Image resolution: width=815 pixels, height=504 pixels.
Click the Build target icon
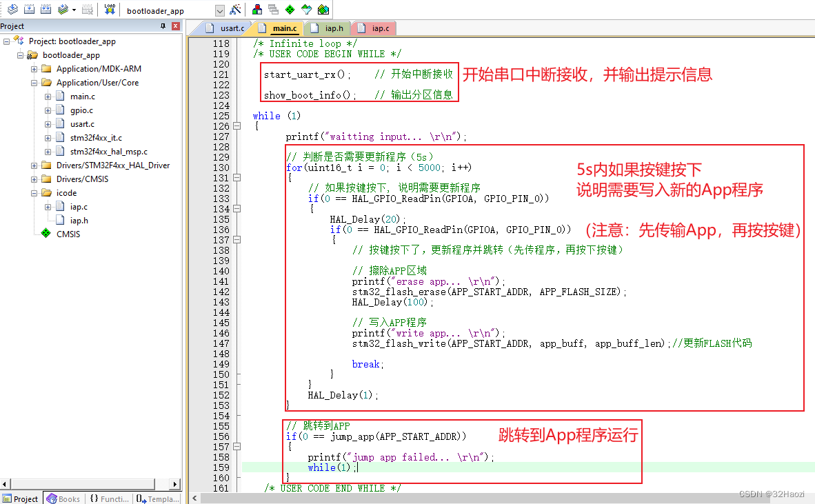click(x=29, y=10)
